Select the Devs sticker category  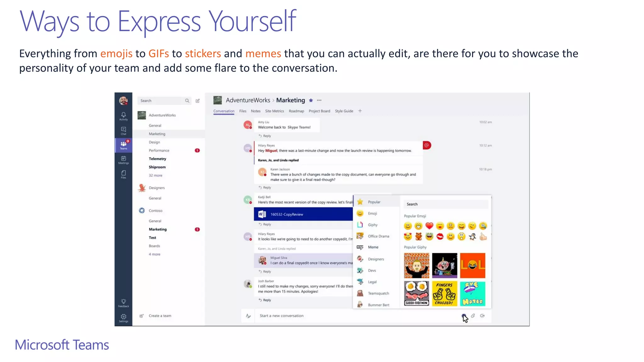[x=376, y=270]
